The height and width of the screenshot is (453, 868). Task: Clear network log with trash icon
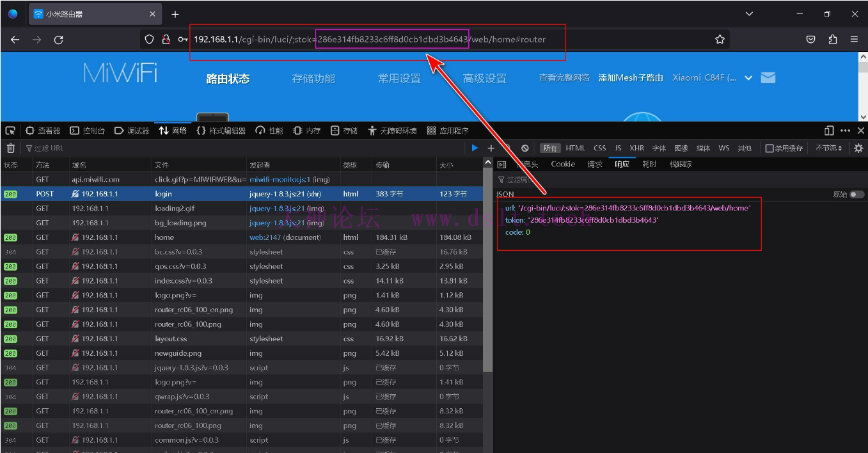coord(10,148)
